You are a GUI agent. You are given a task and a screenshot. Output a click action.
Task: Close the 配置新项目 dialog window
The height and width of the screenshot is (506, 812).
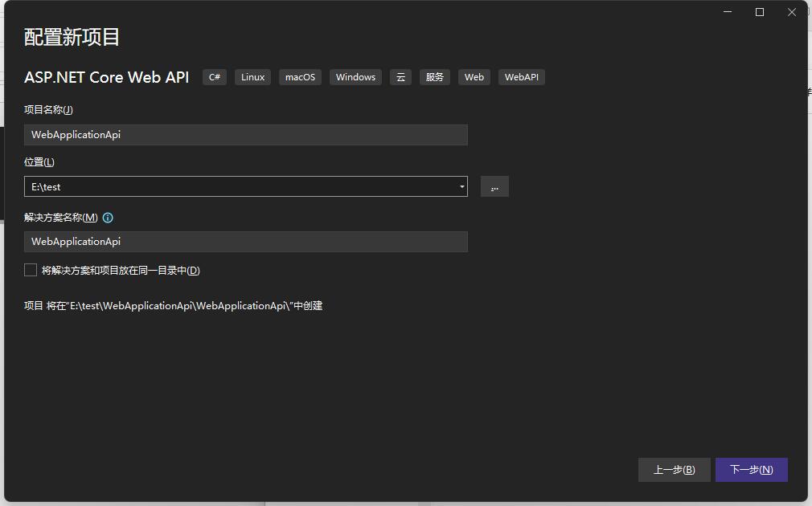[x=791, y=12]
